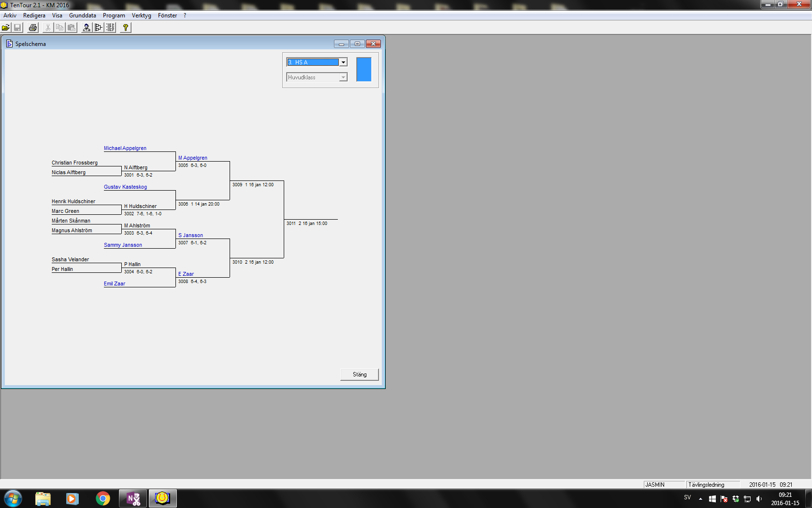Open the Verktyg menu

pyautogui.click(x=141, y=15)
